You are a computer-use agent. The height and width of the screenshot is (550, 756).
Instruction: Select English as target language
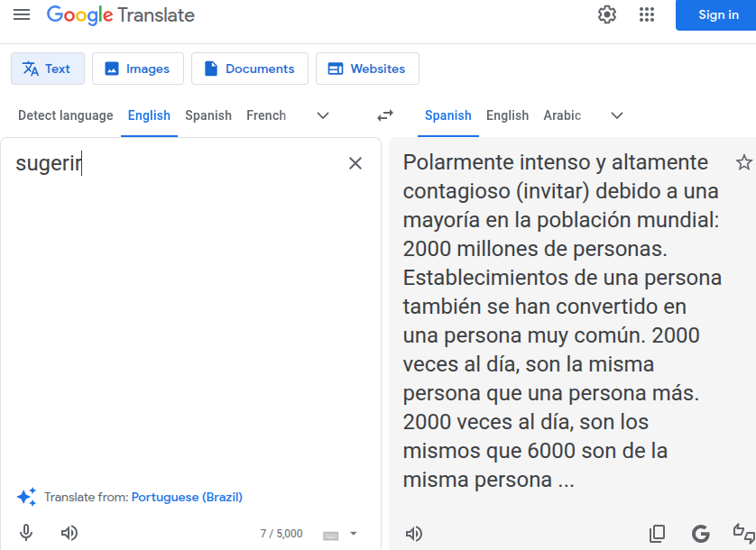click(507, 115)
